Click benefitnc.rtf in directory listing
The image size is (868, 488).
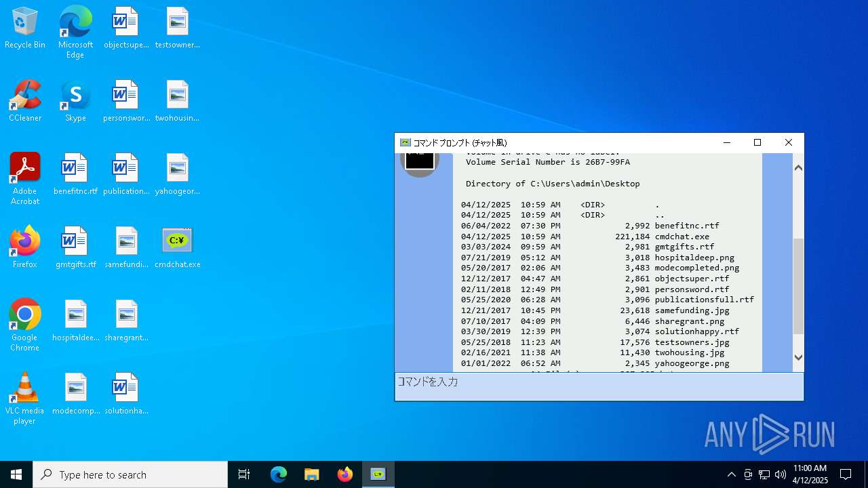tap(687, 226)
